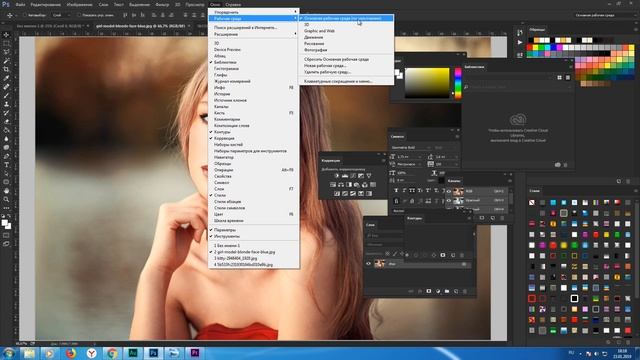Create a new group folder in Слои panel
This screenshot has height=360, width=640.
click(x=447, y=291)
